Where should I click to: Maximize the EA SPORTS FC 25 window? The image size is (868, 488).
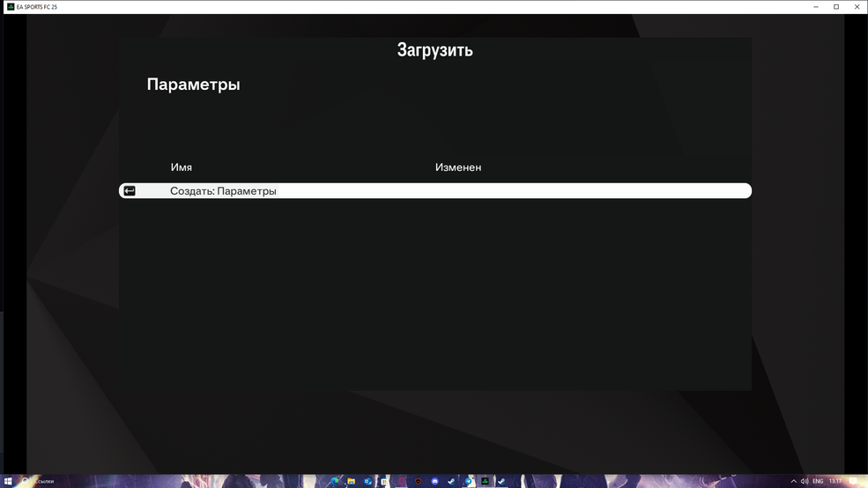click(x=836, y=7)
